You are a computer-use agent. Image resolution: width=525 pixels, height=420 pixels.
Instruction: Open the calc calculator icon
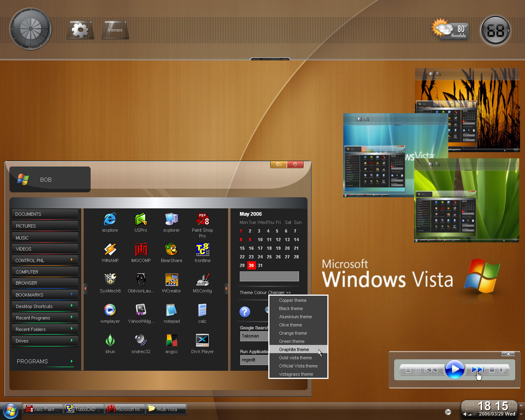pyautogui.click(x=203, y=310)
